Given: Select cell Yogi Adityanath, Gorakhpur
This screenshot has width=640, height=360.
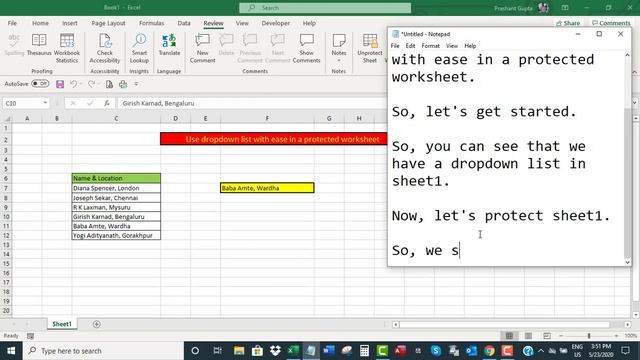Looking at the screenshot, I should [x=116, y=236].
